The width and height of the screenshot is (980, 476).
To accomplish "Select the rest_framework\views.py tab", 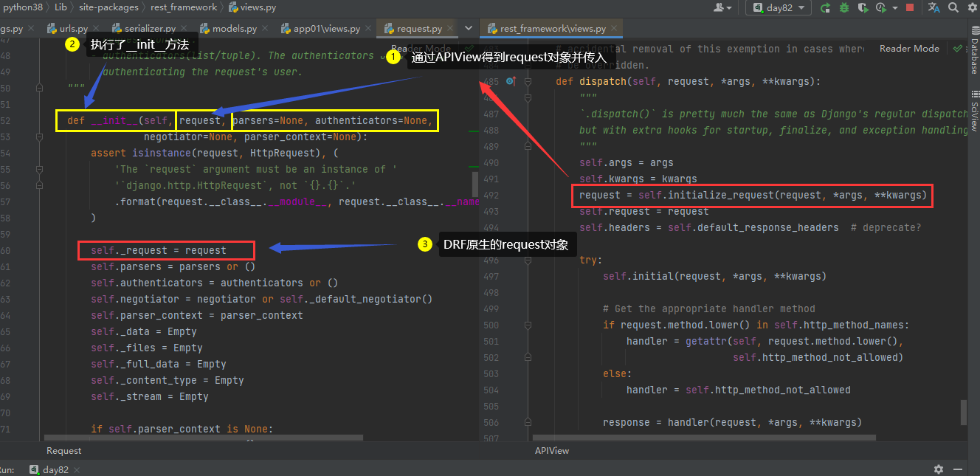I will tap(552, 29).
